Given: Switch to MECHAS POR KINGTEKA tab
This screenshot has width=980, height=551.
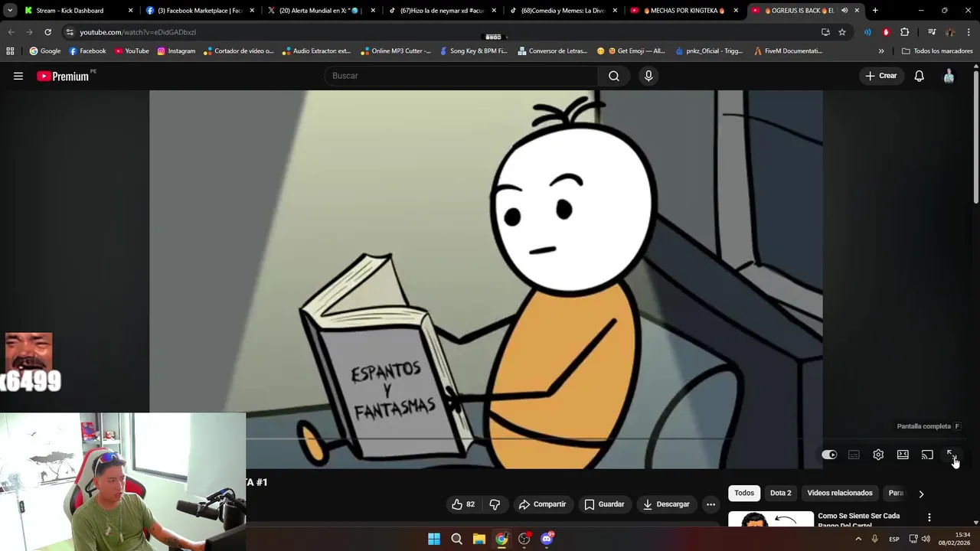Looking at the screenshot, I should point(684,11).
